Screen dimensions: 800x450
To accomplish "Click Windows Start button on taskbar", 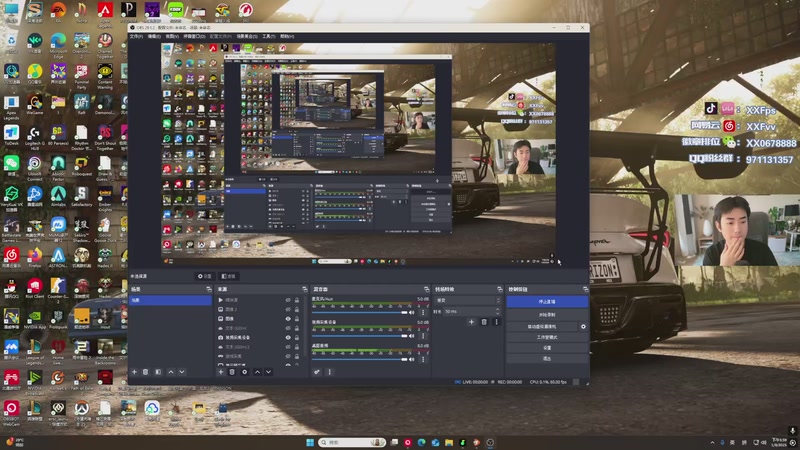I will (310, 442).
